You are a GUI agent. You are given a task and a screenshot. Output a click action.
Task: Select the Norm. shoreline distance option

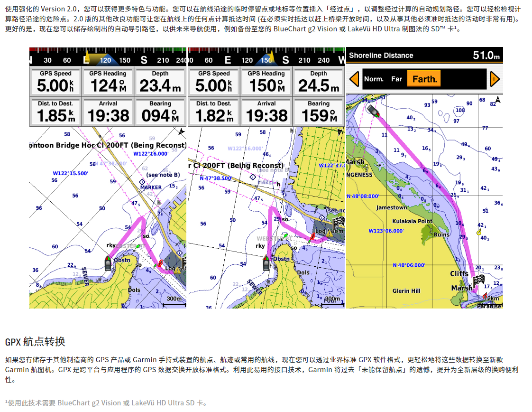click(374, 79)
